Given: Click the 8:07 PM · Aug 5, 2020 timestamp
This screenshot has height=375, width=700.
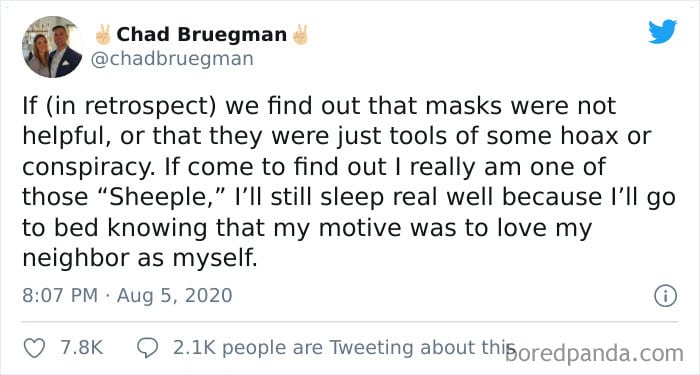Looking at the screenshot, I should coord(127,296).
